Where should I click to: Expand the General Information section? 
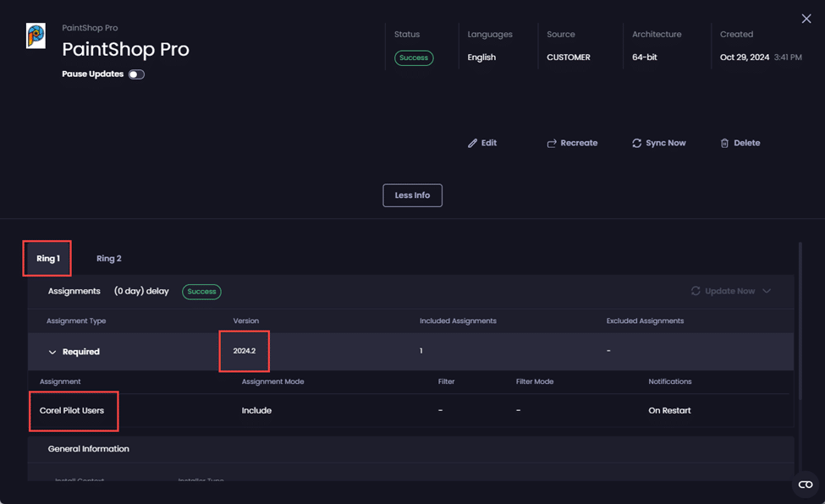[x=89, y=449]
